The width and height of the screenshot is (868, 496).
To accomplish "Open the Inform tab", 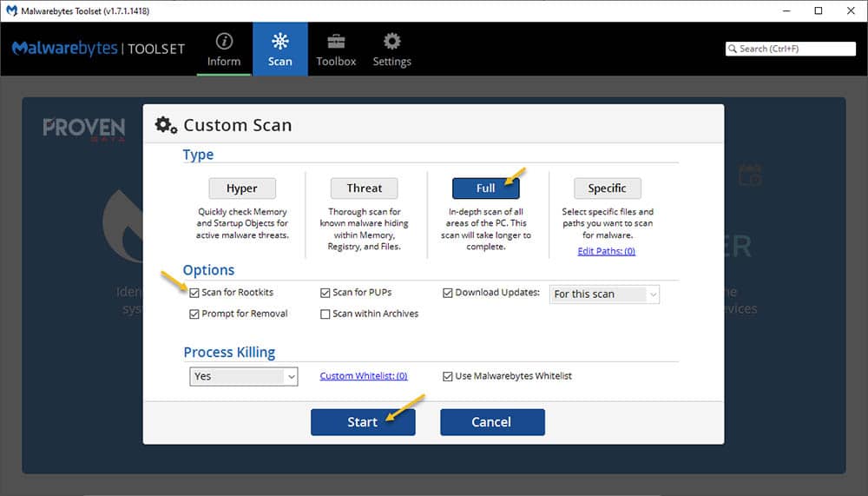I will [x=224, y=50].
